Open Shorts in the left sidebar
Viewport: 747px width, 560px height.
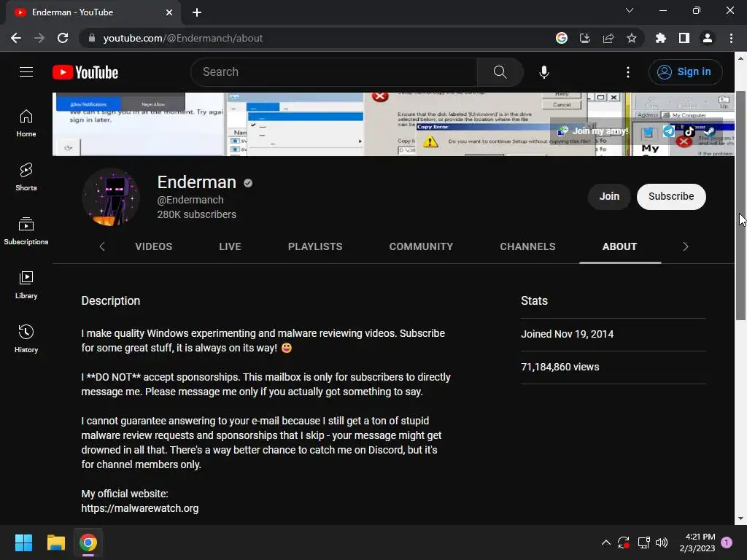click(x=26, y=176)
